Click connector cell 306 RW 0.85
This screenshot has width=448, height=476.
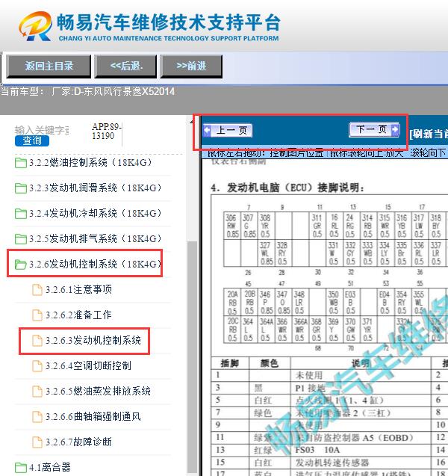coord(232,226)
